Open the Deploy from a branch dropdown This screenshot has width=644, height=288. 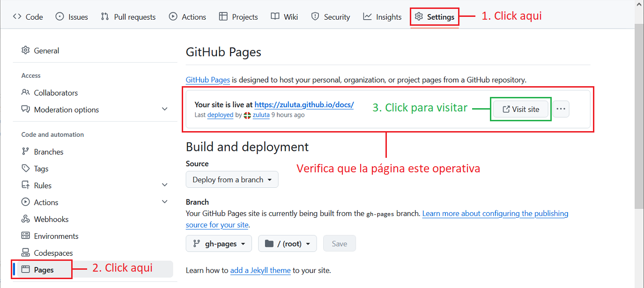pos(232,180)
